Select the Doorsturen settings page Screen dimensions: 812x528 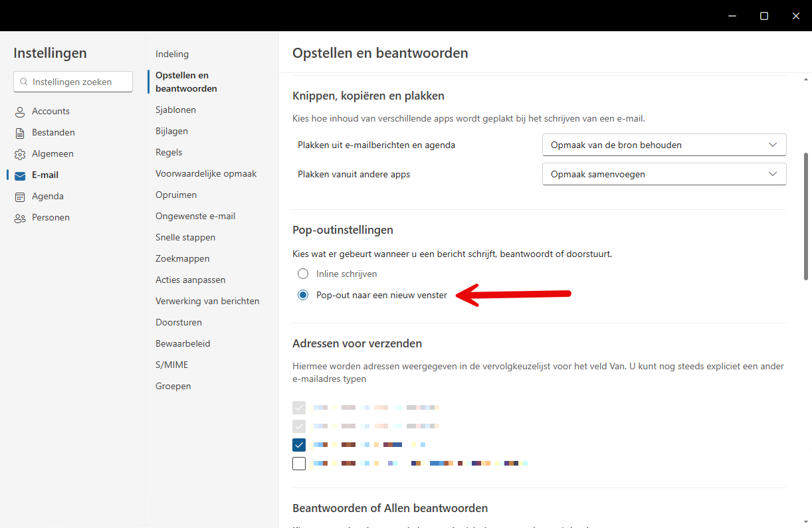[x=179, y=322]
